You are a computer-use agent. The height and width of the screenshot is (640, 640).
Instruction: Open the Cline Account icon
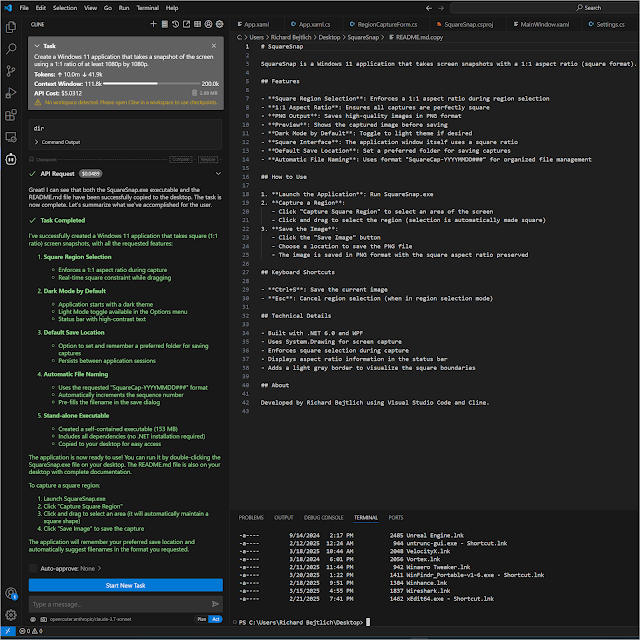coord(209,24)
